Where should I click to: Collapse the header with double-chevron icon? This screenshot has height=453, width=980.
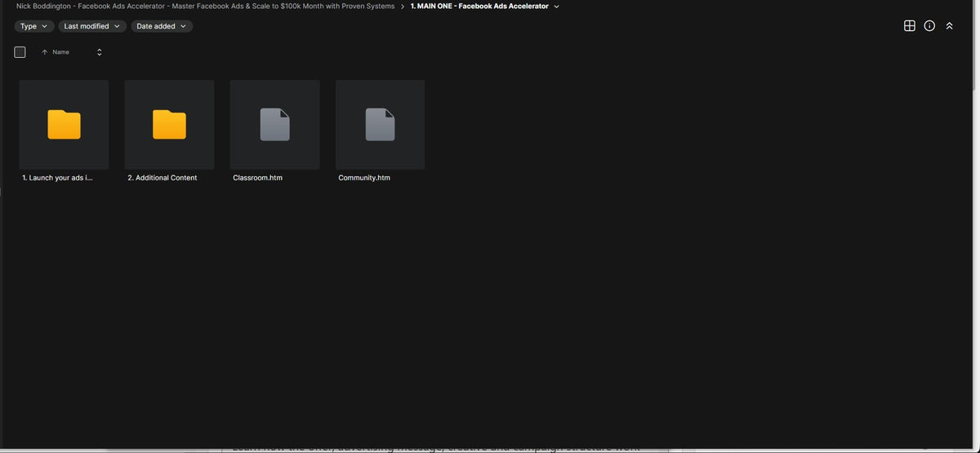coord(949,26)
